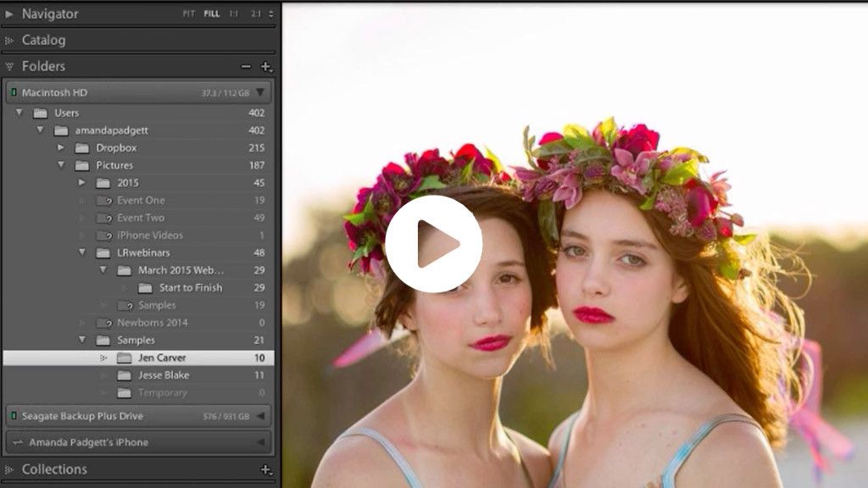The height and width of the screenshot is (488, 868).
Task: Expand the 2015 folder triangle
Action: pyautogui.click(x=82, y=183)
